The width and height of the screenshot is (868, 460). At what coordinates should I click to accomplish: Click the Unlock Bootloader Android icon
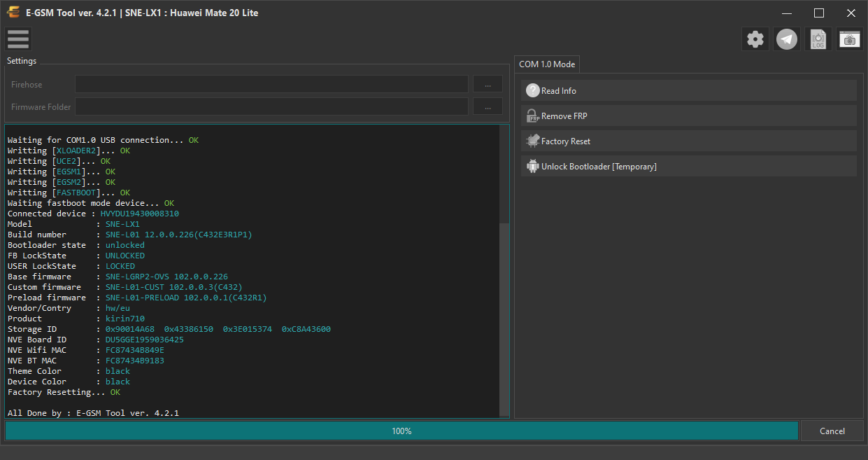(x=533, y=166)
